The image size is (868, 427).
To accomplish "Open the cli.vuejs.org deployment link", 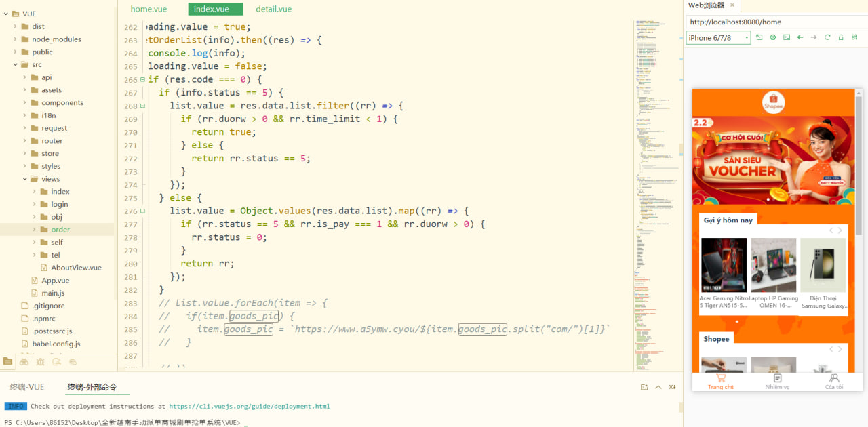I will [249, 407].
